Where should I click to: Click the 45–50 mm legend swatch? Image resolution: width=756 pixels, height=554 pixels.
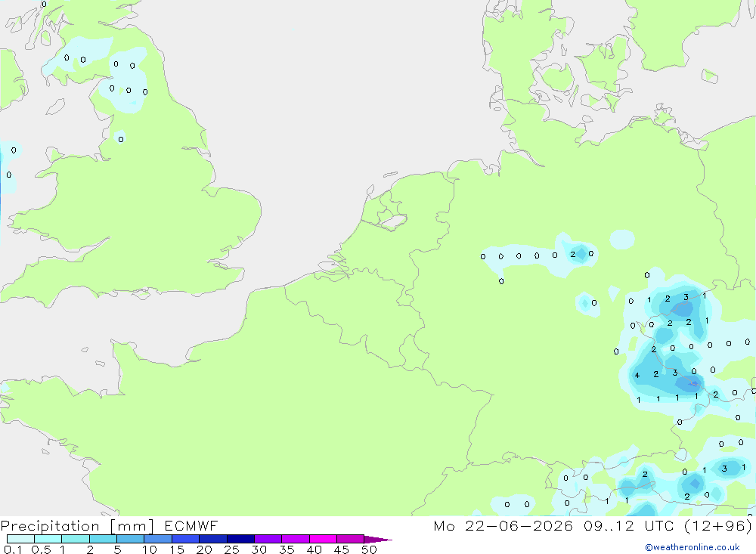tap(351, 539)
